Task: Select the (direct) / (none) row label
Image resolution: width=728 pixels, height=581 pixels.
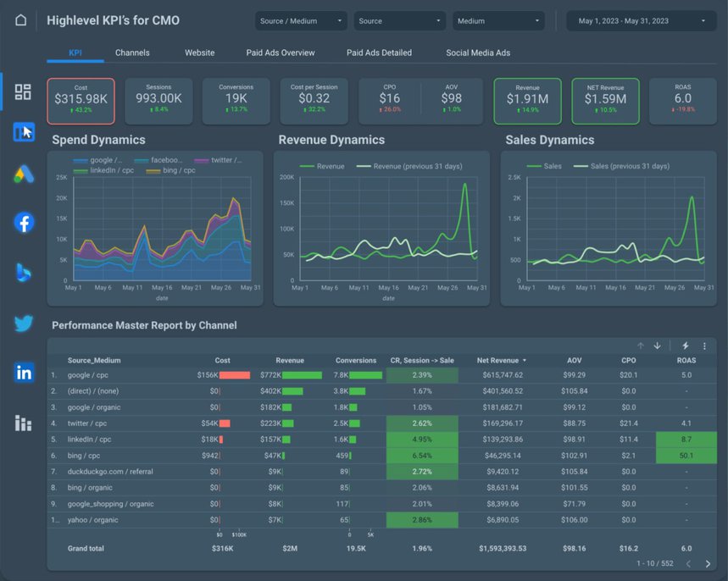Action: point(93,391)
